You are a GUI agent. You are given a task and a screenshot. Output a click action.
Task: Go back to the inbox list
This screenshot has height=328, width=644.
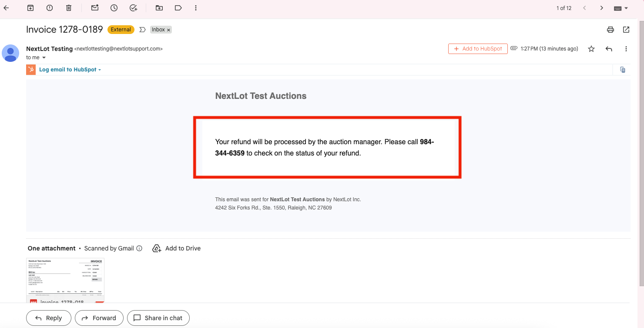click(x=6, y=8)
